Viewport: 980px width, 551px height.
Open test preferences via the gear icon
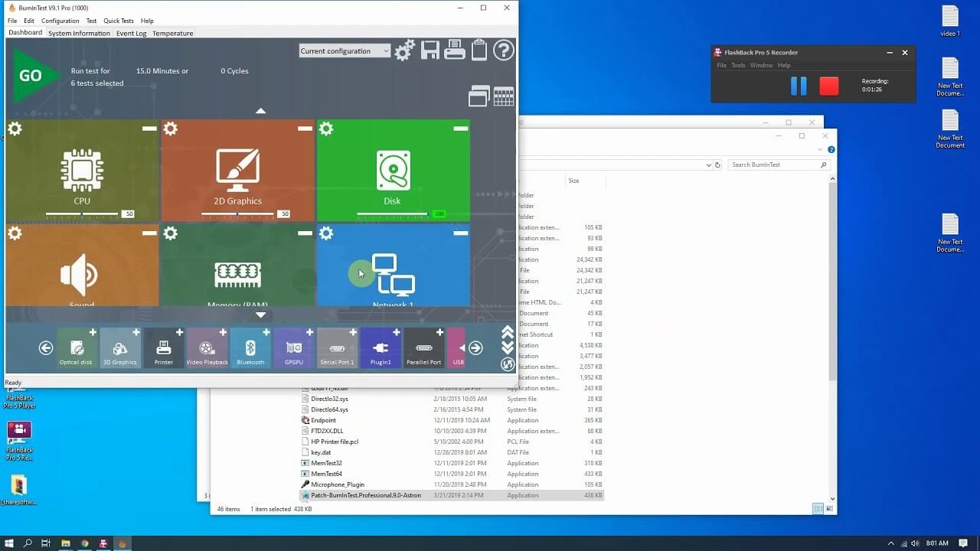point(404,50)
